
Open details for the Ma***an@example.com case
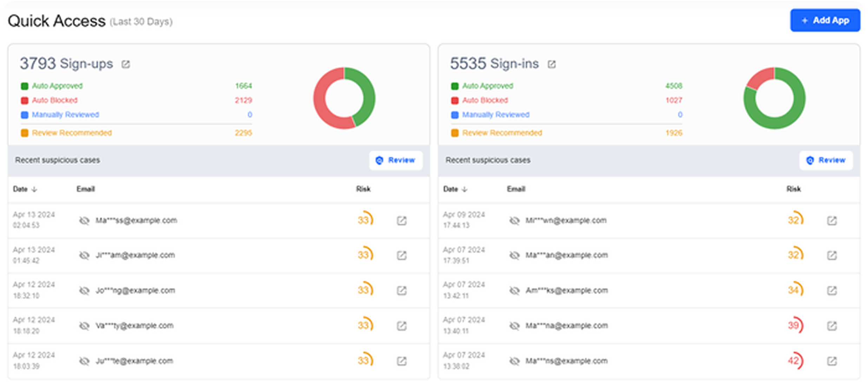832,255
